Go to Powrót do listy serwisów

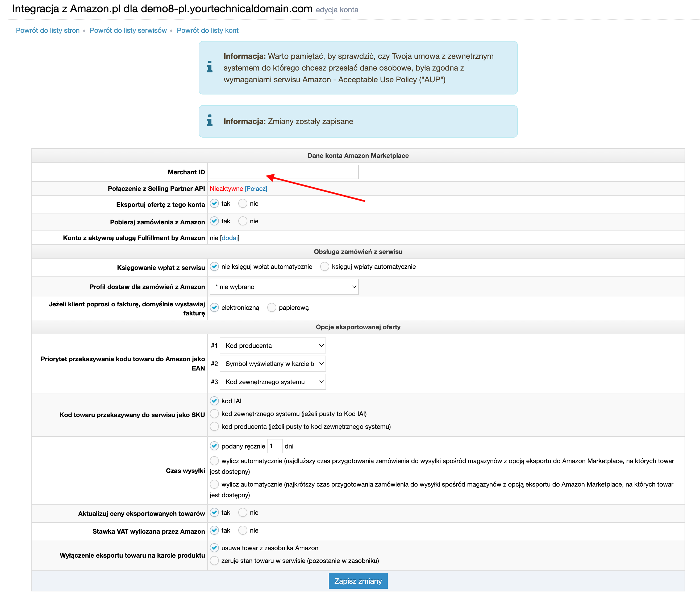(128, 30)
